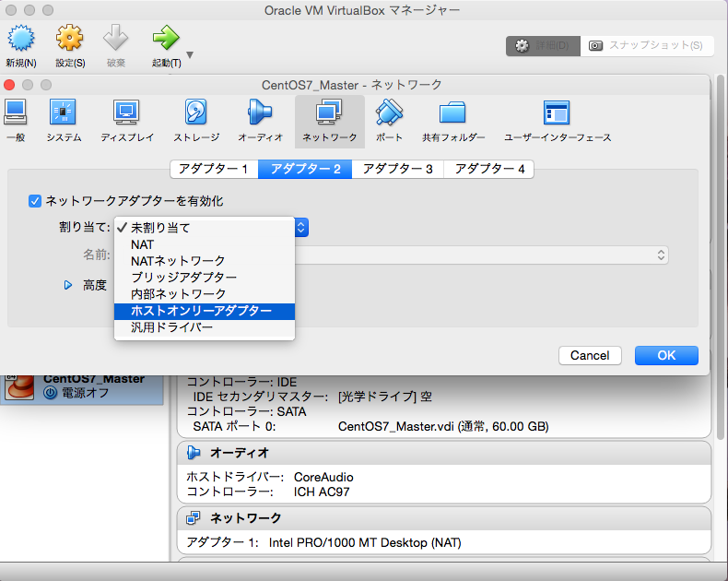Confirm settings with OK button
The image size is (728, 581).
(666, 356)
